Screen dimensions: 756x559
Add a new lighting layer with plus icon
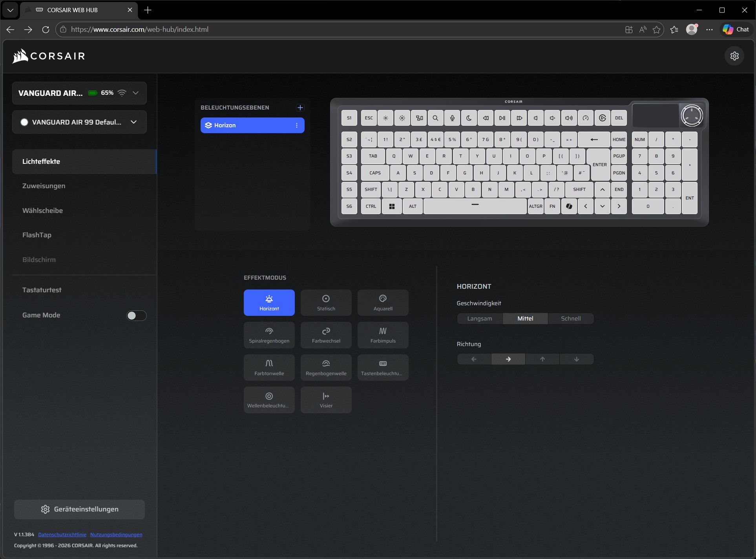(300, 108)
